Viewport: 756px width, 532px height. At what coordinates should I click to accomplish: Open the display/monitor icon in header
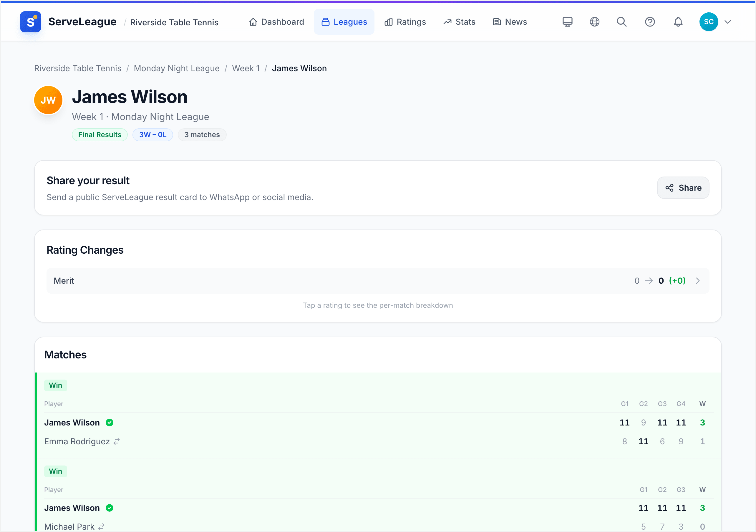pos(567,22)
